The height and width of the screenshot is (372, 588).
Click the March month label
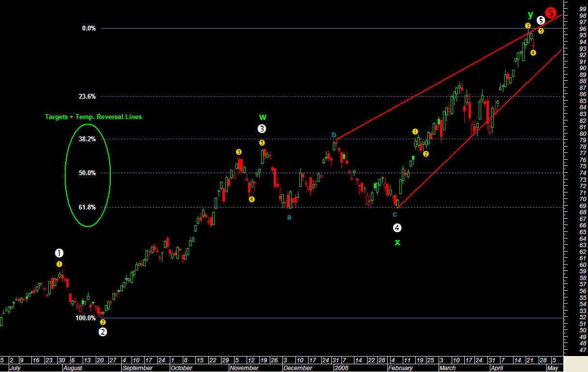[447, 368]
